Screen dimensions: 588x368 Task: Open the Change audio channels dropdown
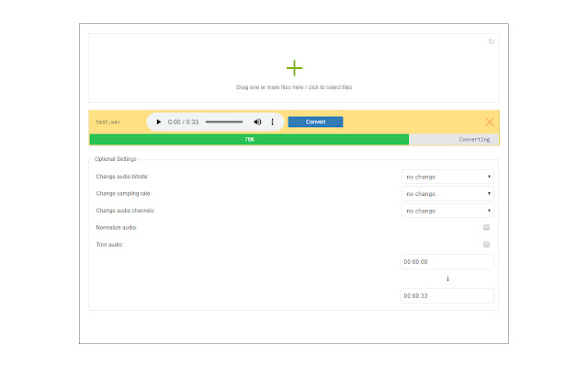point(447,211)
